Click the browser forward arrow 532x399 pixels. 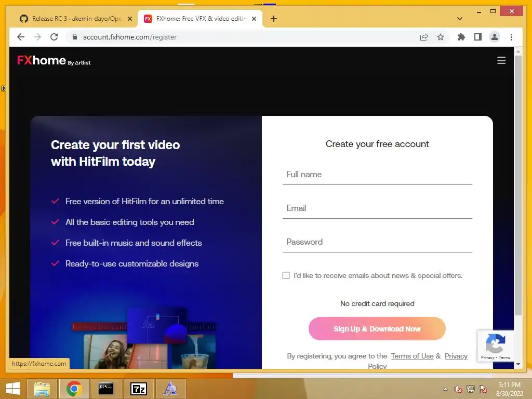pos(37,37)
